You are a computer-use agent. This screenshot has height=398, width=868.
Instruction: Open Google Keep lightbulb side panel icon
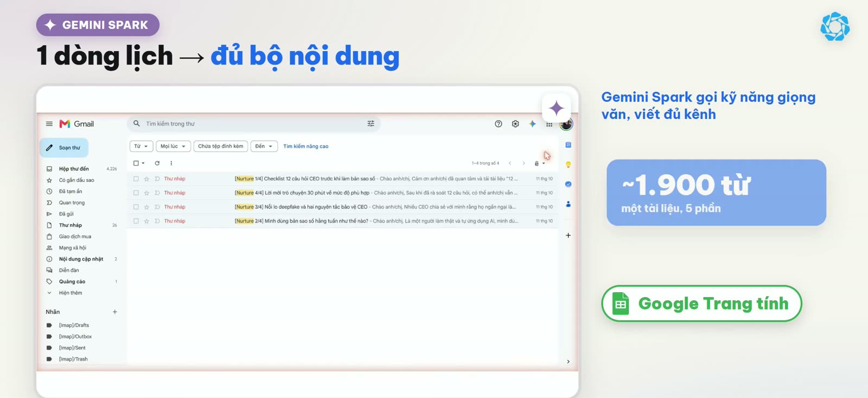coord(568,165)
